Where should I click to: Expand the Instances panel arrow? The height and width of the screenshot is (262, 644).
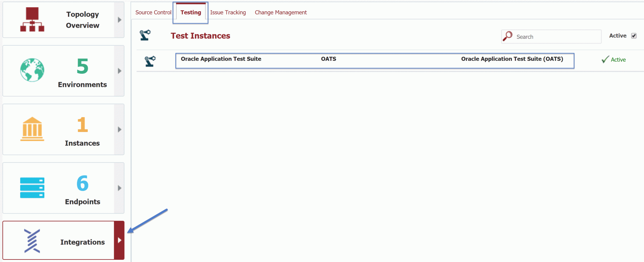tap(119, 129)
